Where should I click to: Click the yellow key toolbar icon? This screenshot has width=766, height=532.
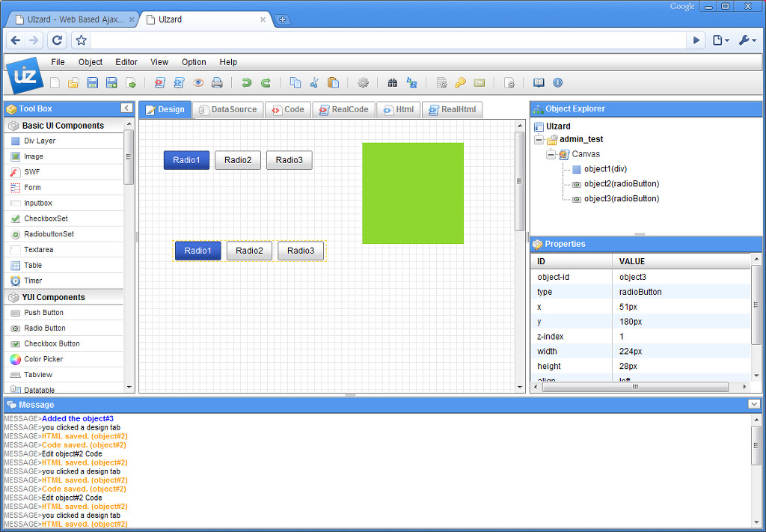[460, 83]
